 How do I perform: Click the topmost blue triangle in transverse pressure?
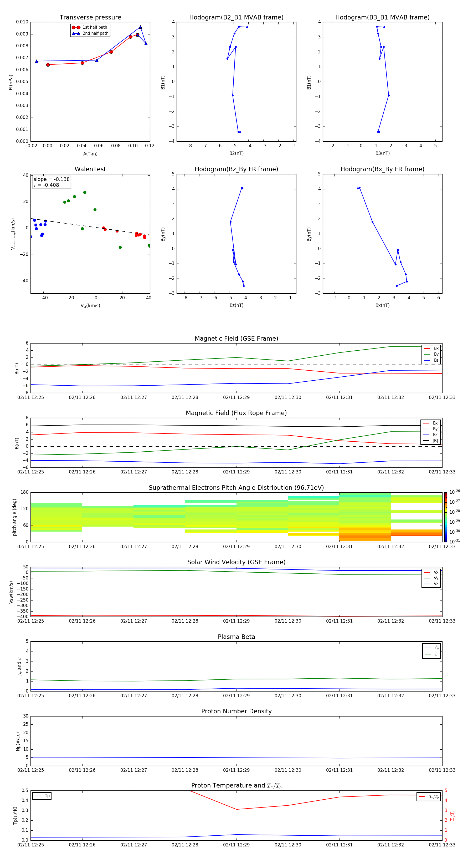click(140, 27)
